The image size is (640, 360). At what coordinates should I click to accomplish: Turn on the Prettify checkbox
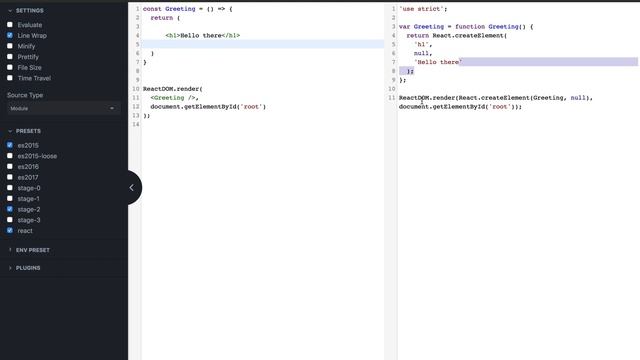click(10, 56)
